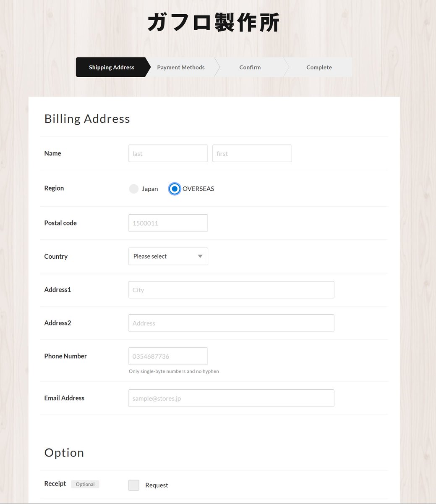The image size is (436, 504).
Task: Click the Email Address label
Action: [64, 398]
